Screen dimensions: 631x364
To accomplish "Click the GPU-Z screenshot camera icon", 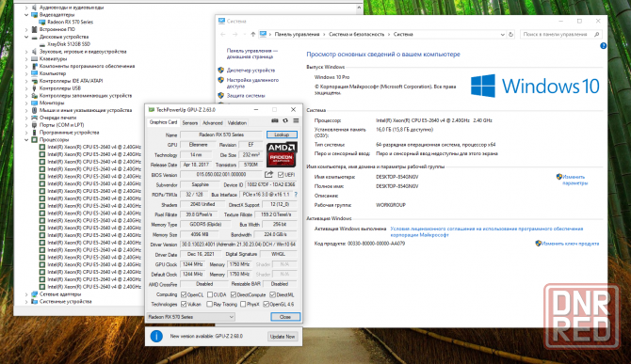I will pyautogui.click(x=275, y=120).
